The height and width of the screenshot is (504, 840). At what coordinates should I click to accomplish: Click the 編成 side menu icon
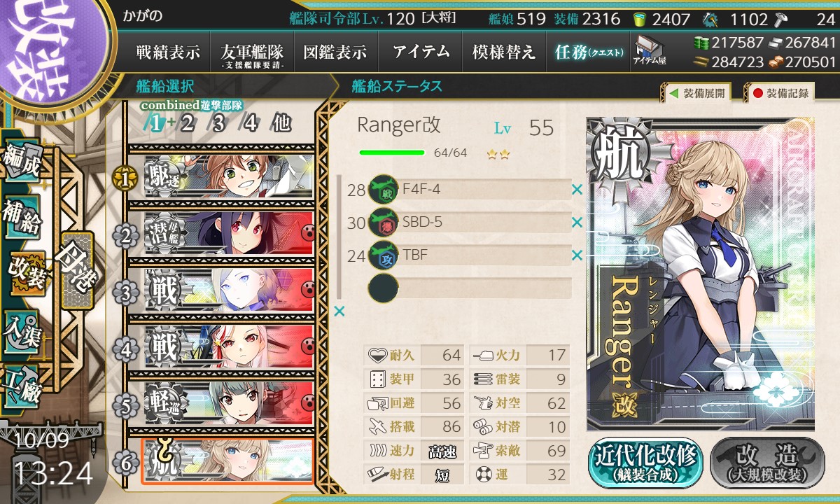pos(22,160)
